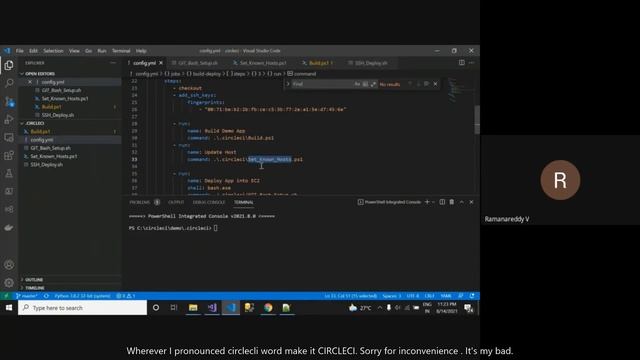Kill the terminal with trash icon
Image resolution: width=640 pixels, height=360 pixels.
pyautogui.click(x=452, y=202)
